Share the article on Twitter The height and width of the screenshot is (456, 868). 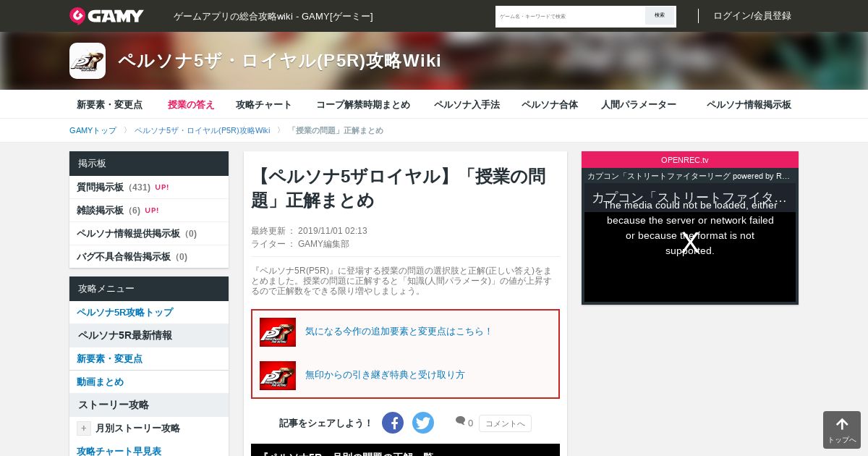point(423,423)
